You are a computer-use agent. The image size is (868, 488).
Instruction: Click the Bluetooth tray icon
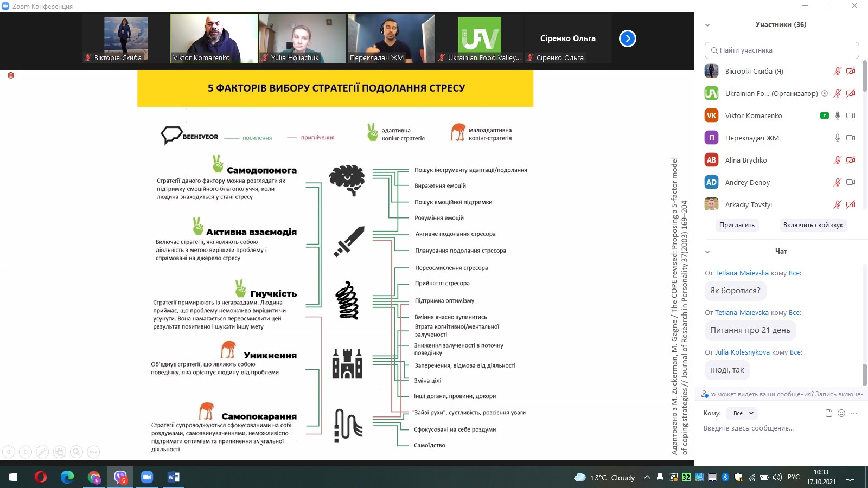[x=725, y=477]
